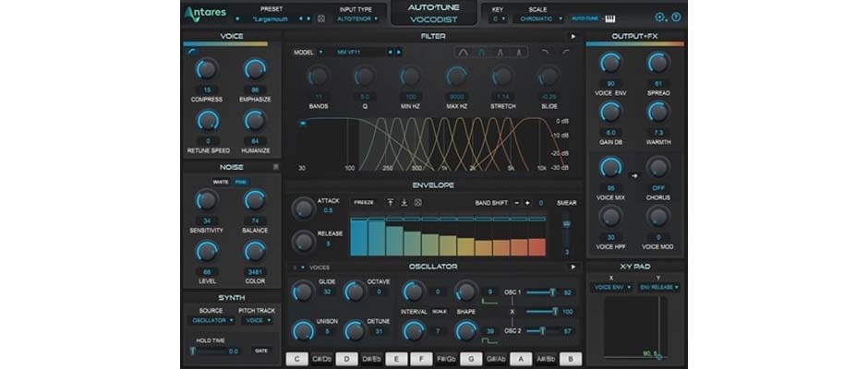Image resolution: width=868 pixels, height=369 pixels.
Task: Click the Warmth knob
Action: tap(658, 112)
